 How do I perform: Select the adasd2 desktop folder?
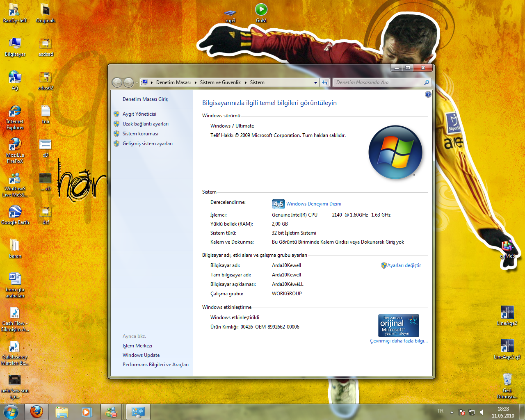(46, 80)
